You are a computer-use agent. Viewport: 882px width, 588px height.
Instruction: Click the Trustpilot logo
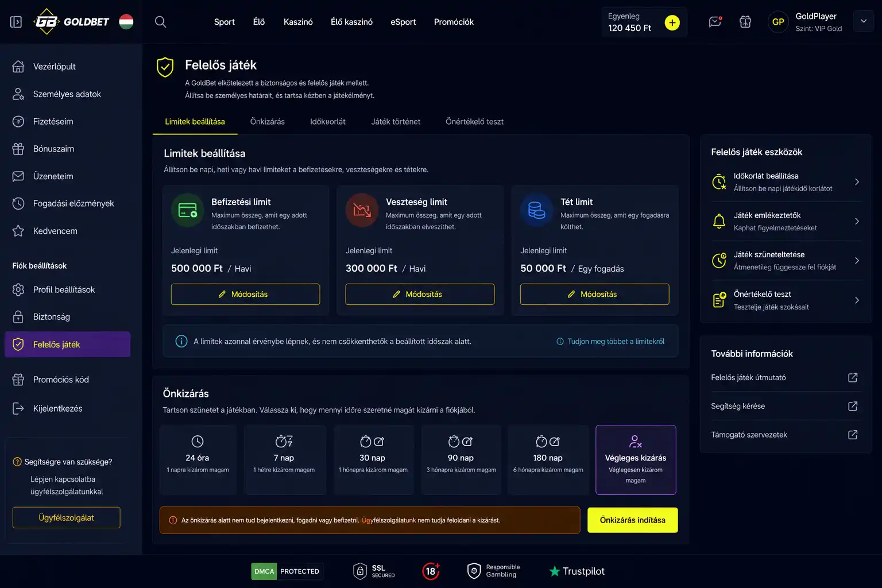click(577, 571)
